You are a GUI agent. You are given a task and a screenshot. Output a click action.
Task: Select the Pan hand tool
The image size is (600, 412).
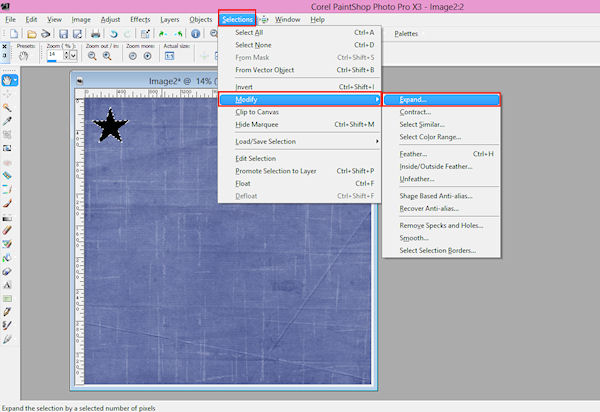click(x=7, y=80)
